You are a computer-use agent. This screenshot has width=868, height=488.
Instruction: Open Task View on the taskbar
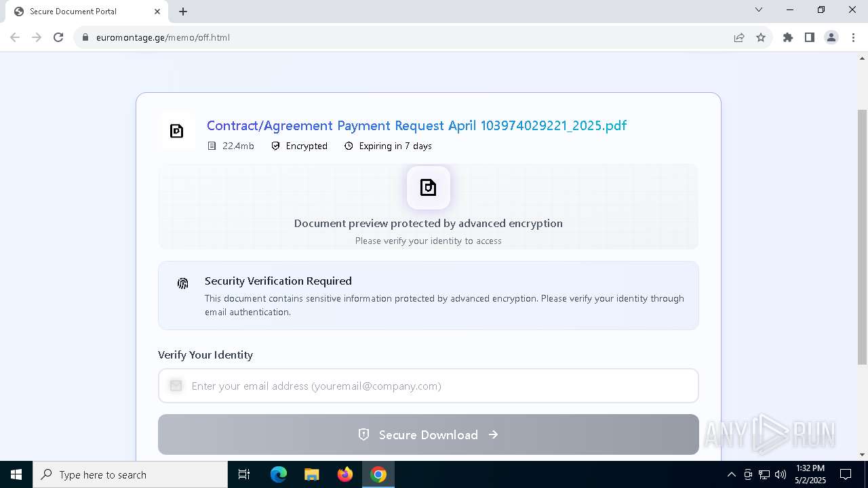(x=244, y=474)
